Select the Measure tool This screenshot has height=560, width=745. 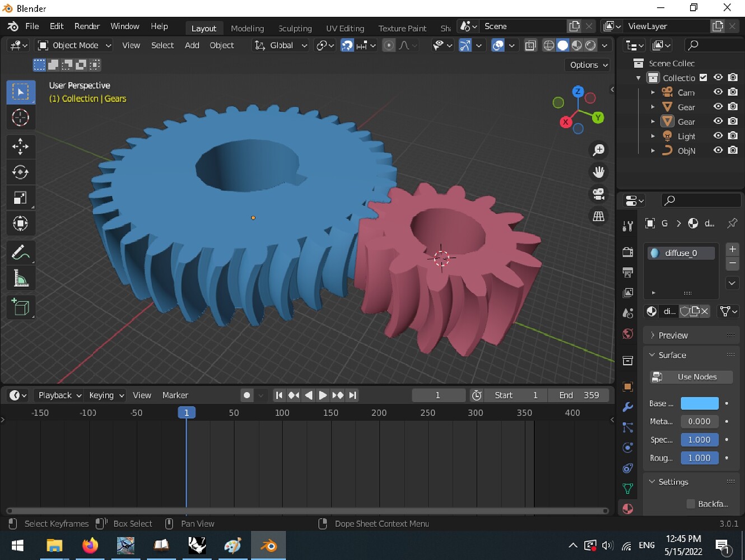click(x=21, y=278)
